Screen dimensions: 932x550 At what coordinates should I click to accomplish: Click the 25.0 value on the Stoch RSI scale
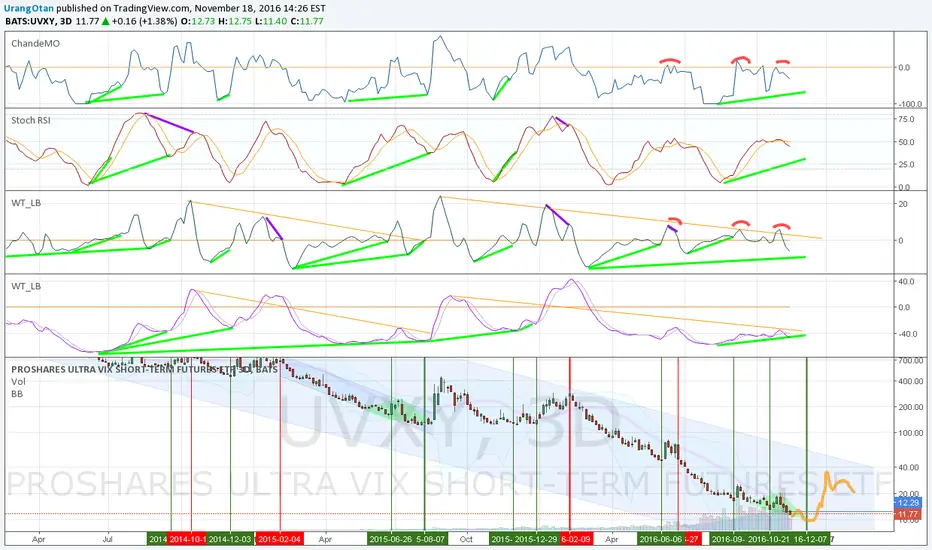[906, 165]
